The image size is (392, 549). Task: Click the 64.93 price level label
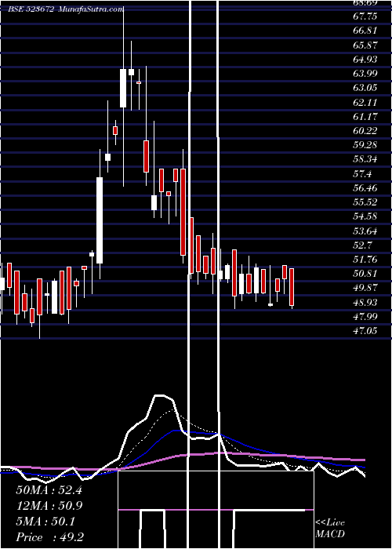coord(365,60)
